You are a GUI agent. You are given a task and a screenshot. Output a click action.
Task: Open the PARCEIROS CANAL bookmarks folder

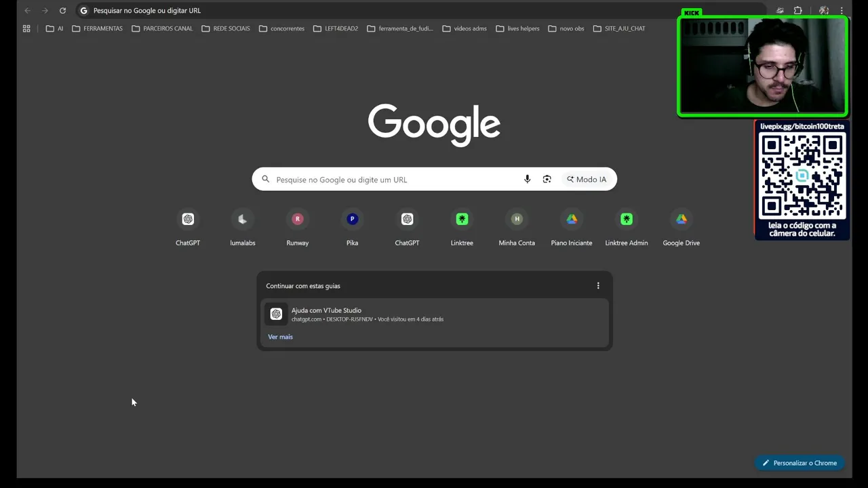162,28
